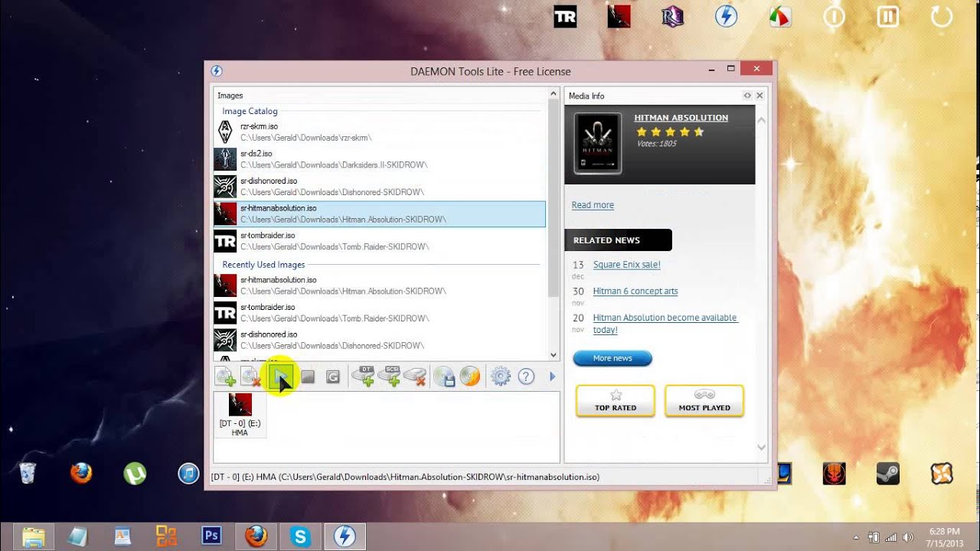Select sr-hitmanabsolution.iso in Image Catalog
Viewport: 980px width, 551px height.
coord(380,214)
